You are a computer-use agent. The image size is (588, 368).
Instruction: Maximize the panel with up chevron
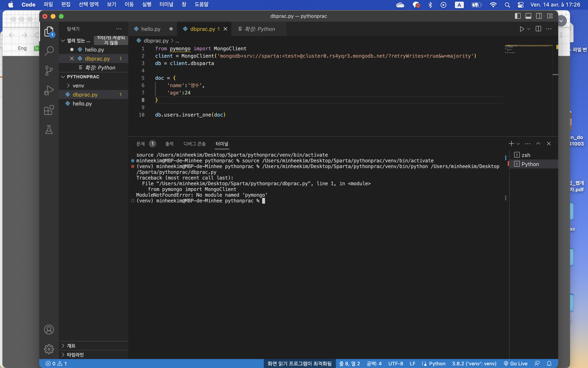[538, 144]
